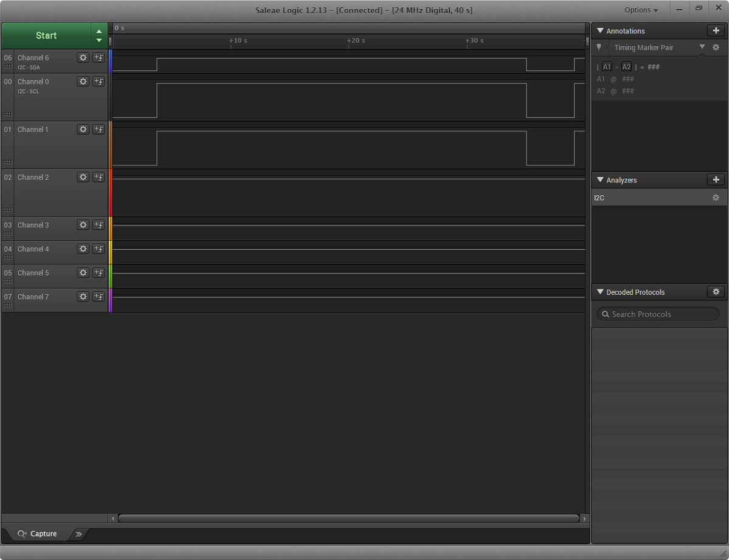Click the Search Protocols field
Screen dimensions: 729x560
pos(658,314)
